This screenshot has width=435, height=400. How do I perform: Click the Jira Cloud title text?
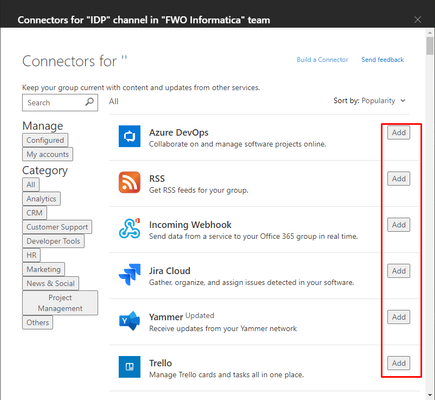(170, 271)
